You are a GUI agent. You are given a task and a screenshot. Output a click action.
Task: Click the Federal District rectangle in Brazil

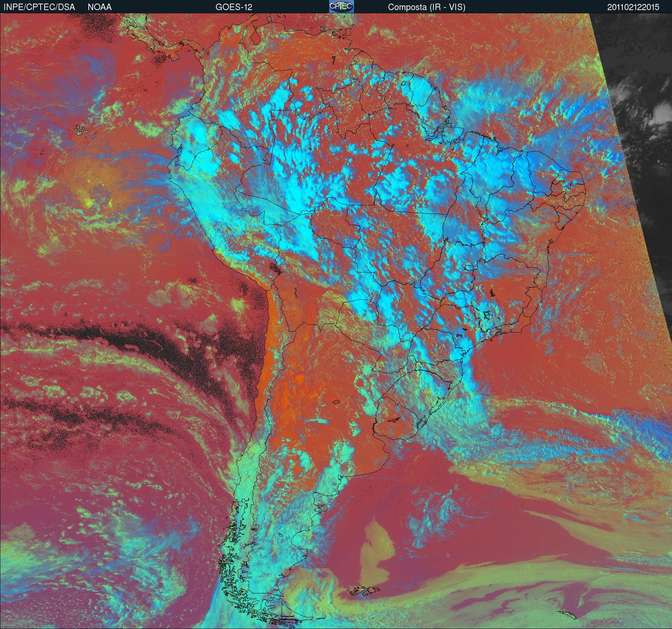469,267
